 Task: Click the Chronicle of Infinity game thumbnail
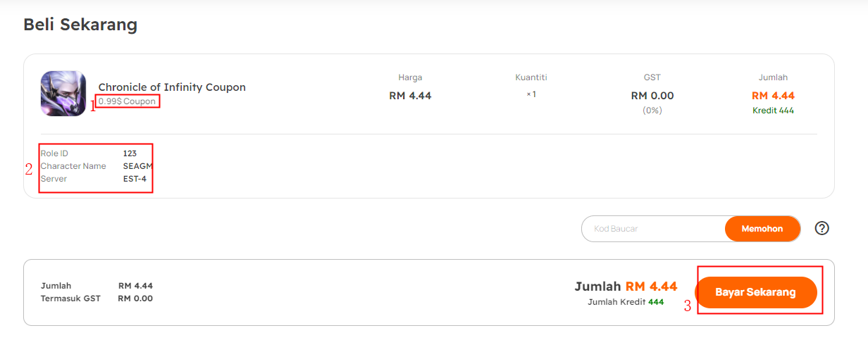pos(63,93)
